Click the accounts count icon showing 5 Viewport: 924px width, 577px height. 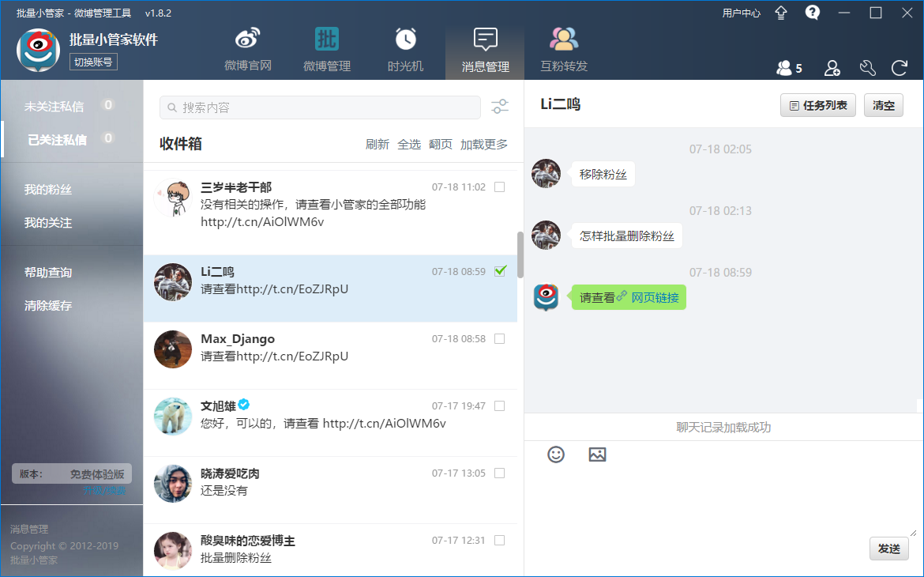(789, 69)
